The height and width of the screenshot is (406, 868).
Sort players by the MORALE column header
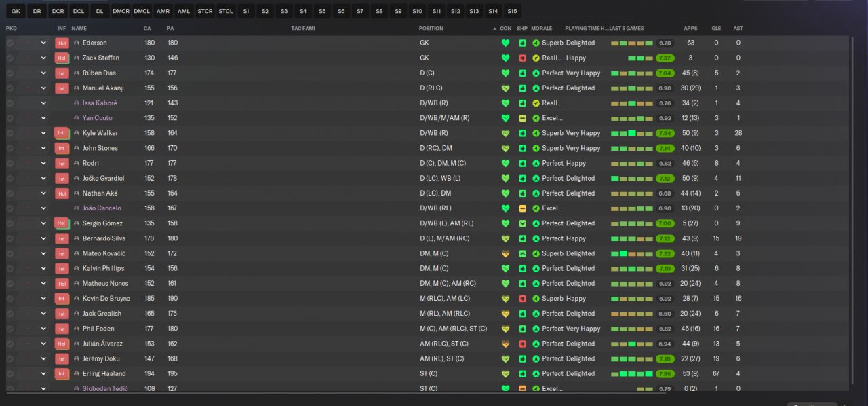[541, 29]
